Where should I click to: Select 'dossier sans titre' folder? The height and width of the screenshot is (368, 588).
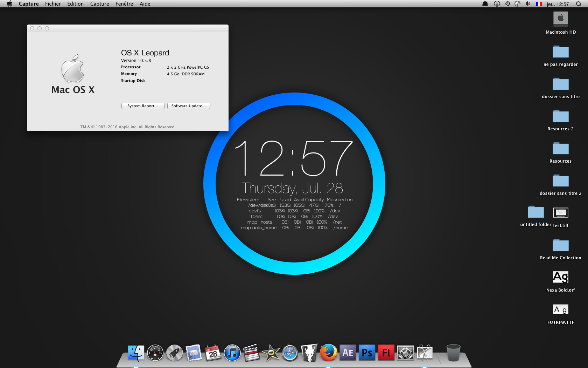click(x=561, y=84)
